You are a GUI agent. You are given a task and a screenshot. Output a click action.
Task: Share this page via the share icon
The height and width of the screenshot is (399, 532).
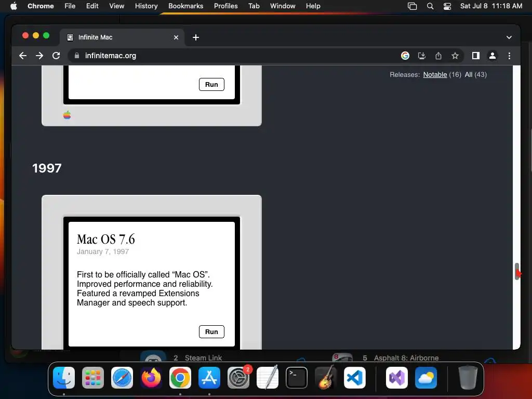click(x=438, y=56)
